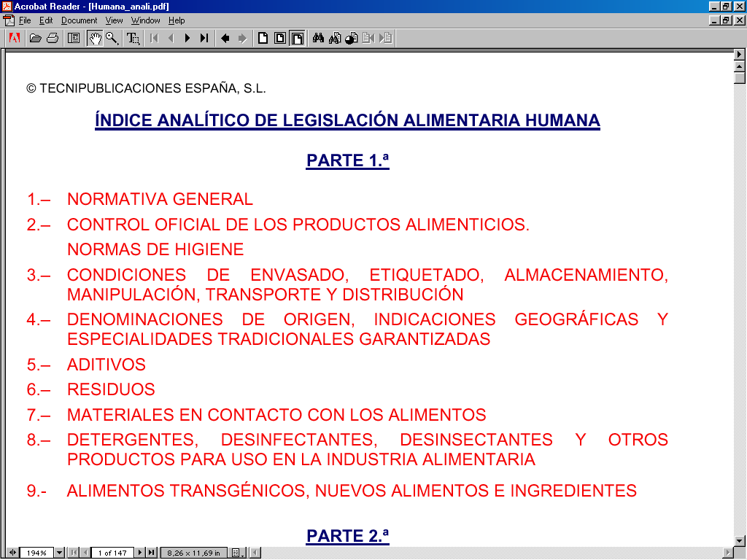Image resolution: width=747 pixels, height=560 pixels.
Task: Open the Document menu
Action: [79, 20]
